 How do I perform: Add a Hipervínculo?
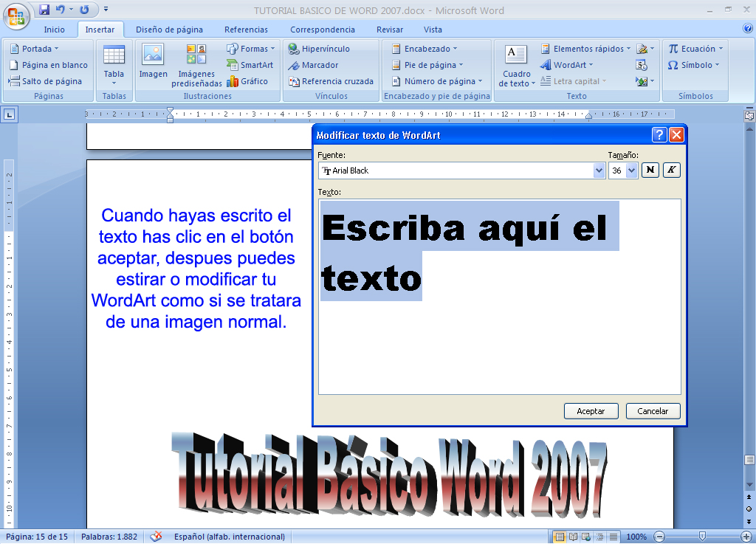click(x=319, y=49)
